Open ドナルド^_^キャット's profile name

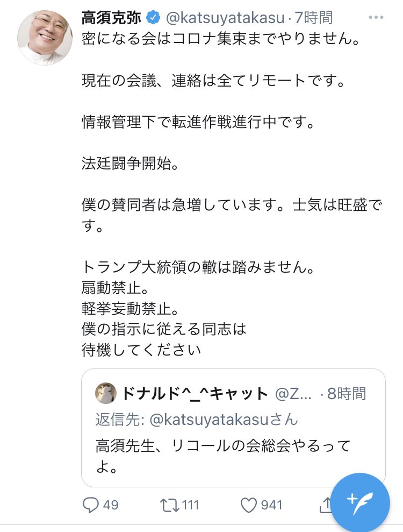click(x=195, y=393)
